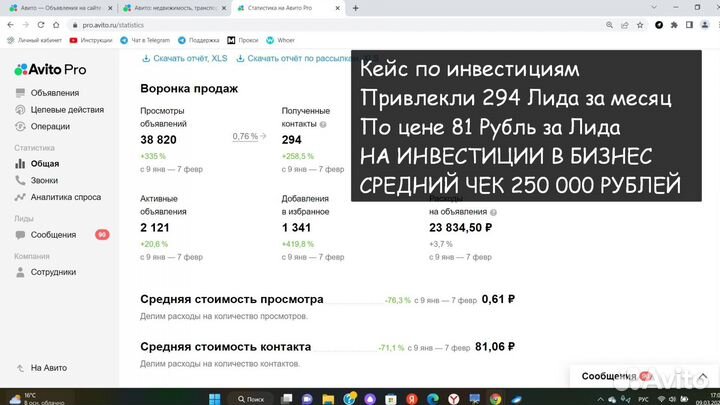Open Объявления in the sidebar
Image resolution: width=720 pixels, height=405 pixels.
pyautogui.click(x=55, y=93)
